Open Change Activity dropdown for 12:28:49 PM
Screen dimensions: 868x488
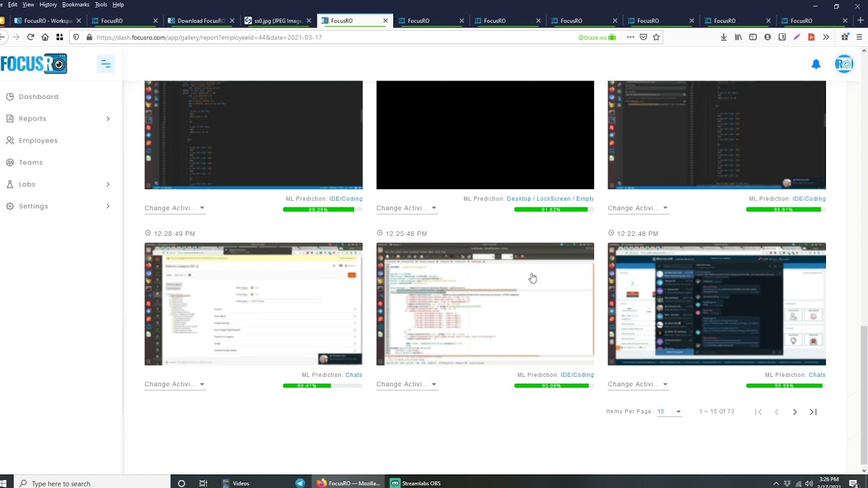point(174,384)
